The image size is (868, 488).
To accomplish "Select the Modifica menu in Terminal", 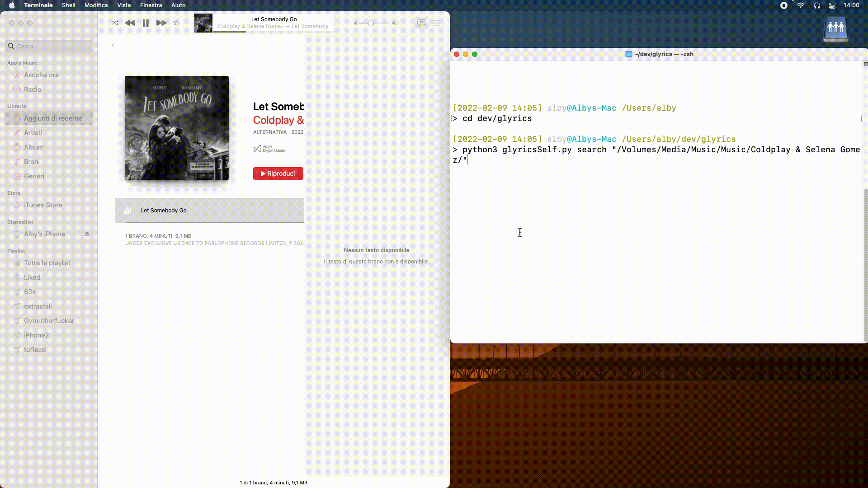I will point(95,5).
